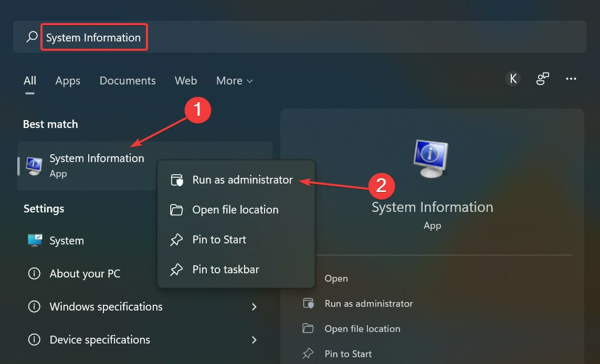Expand the More dropdown
Viewport: 600px width, 364px height.
(234, 81)
